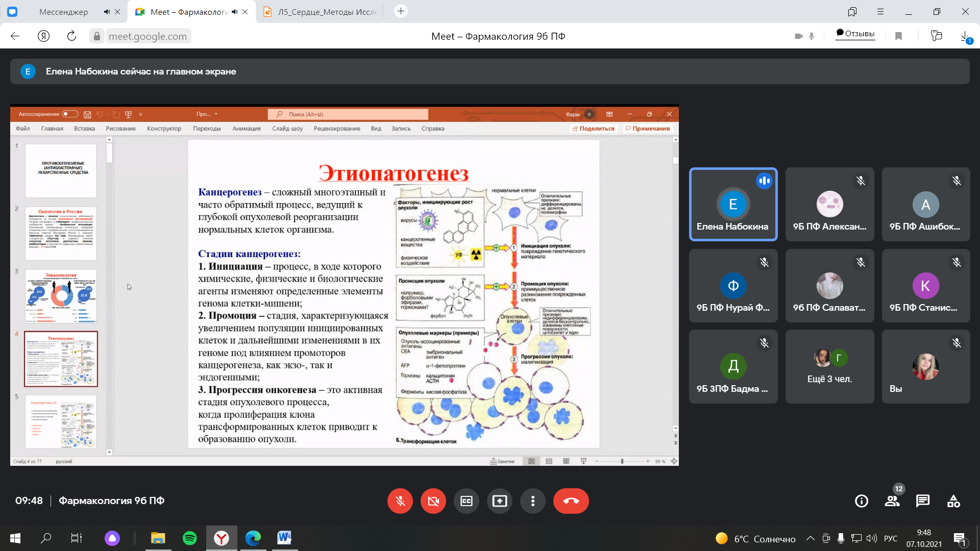Viewport: 980px width, 551px height.
Task: Open File Explorer from the taskbar
Action: [158, 538]
